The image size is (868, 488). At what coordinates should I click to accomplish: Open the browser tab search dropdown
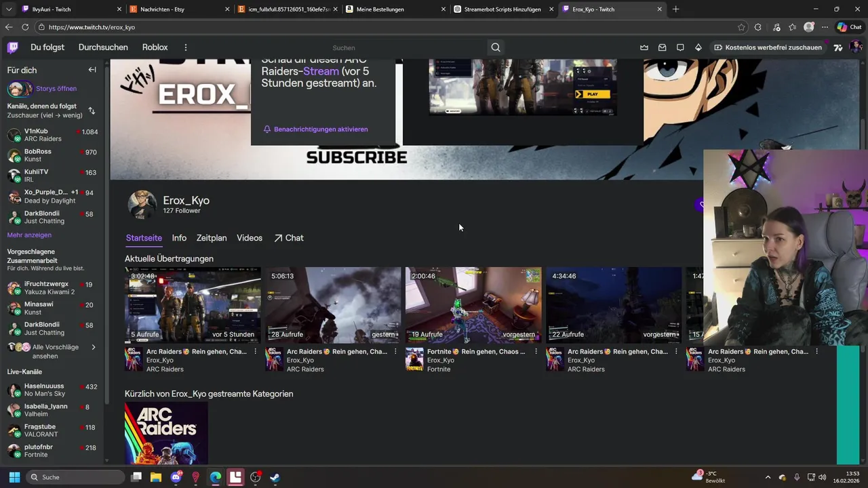coord(8,9)
